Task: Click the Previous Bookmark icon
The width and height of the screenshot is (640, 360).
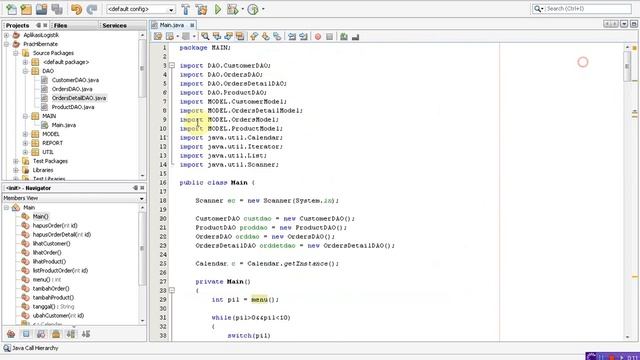Action: pos(254,37)
